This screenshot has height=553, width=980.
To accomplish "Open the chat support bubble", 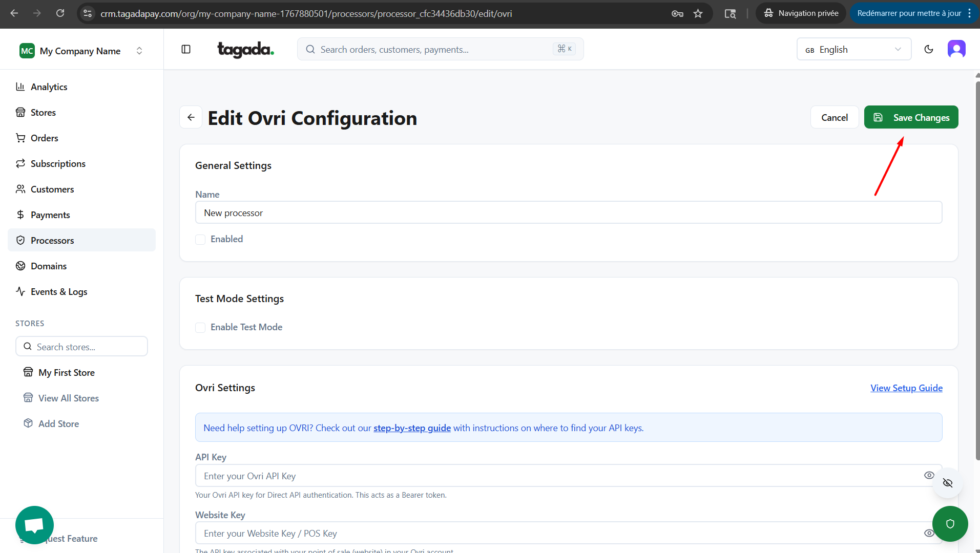I will 34,525.
